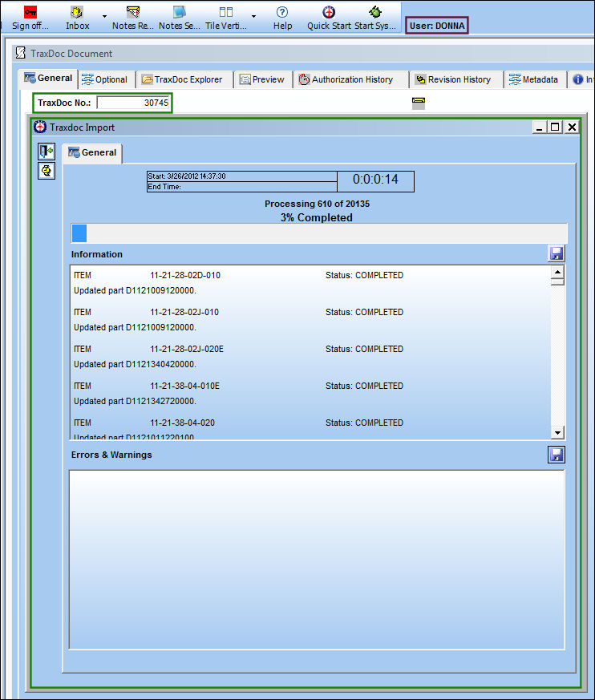Click the elapsed timer 0:0:0:14
This screenshot has height=700, width=595.
[x=375, y=180]
